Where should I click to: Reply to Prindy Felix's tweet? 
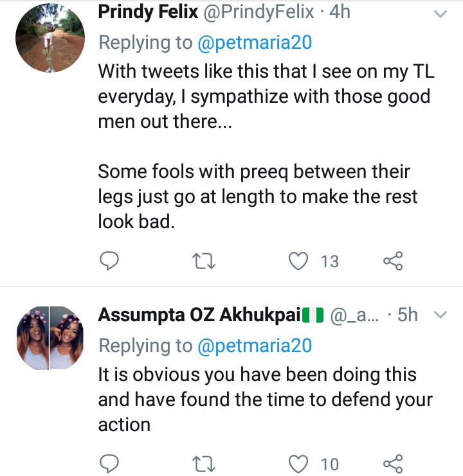[110, 261]
